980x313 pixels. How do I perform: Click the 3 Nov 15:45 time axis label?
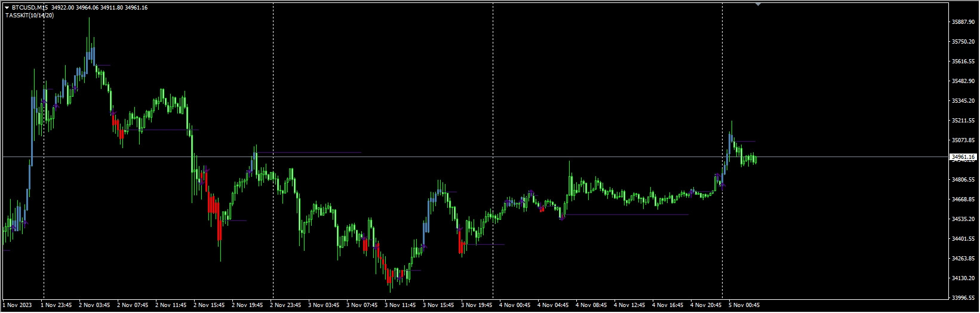click(x=439, y=305)
